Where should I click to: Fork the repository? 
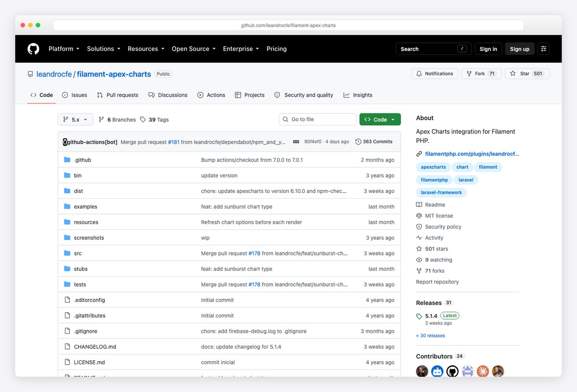click(x=481, y=74)
